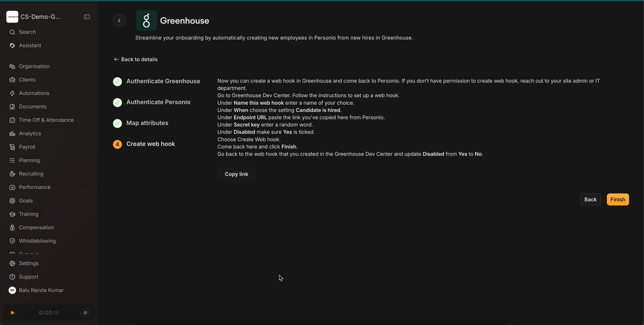Viewport: 644px width, 325px height.
Task: Click the Documents file icon
Action: [x=12, y=107]
